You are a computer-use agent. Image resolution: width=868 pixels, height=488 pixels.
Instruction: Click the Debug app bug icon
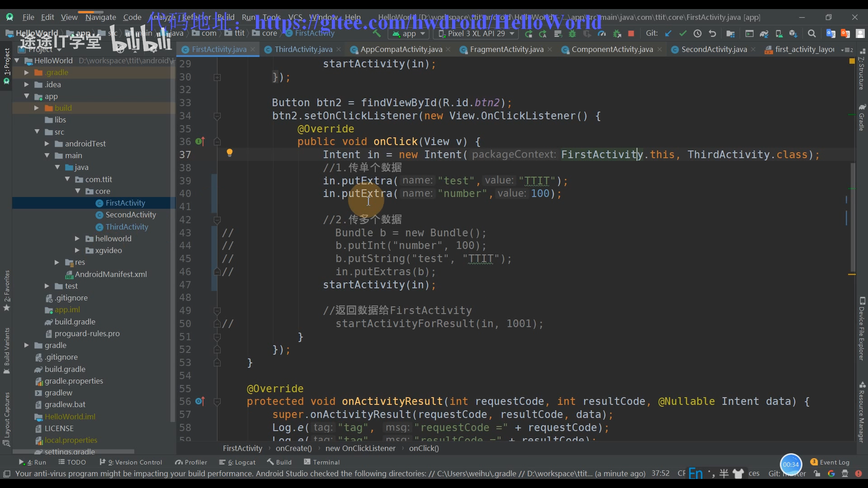(x=572, y=34)
